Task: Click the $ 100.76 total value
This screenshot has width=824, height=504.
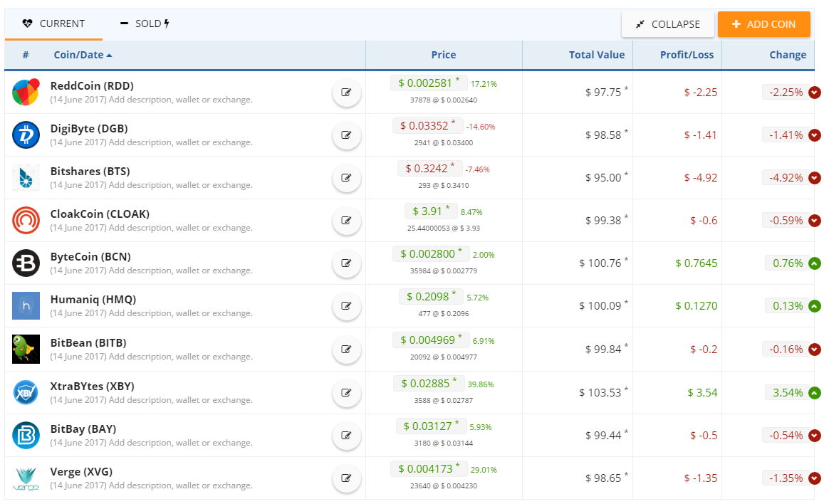Action: (600, 263)
